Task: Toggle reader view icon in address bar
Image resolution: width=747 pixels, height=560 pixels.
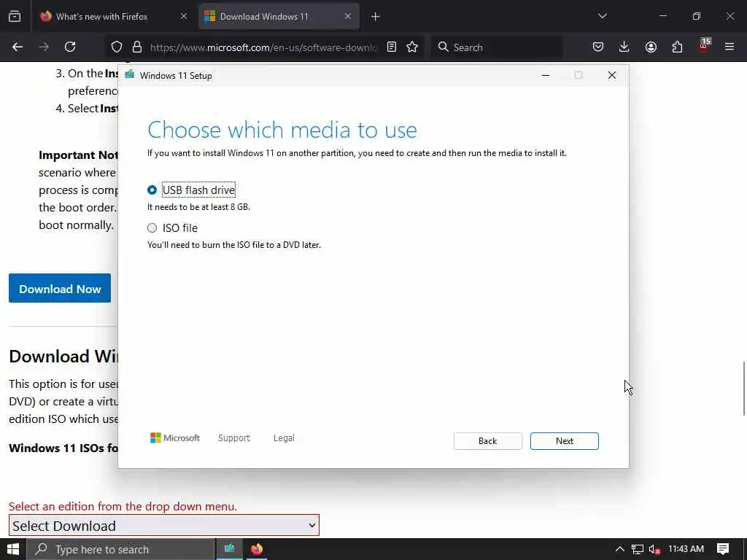Action: [x=392, y=47]
